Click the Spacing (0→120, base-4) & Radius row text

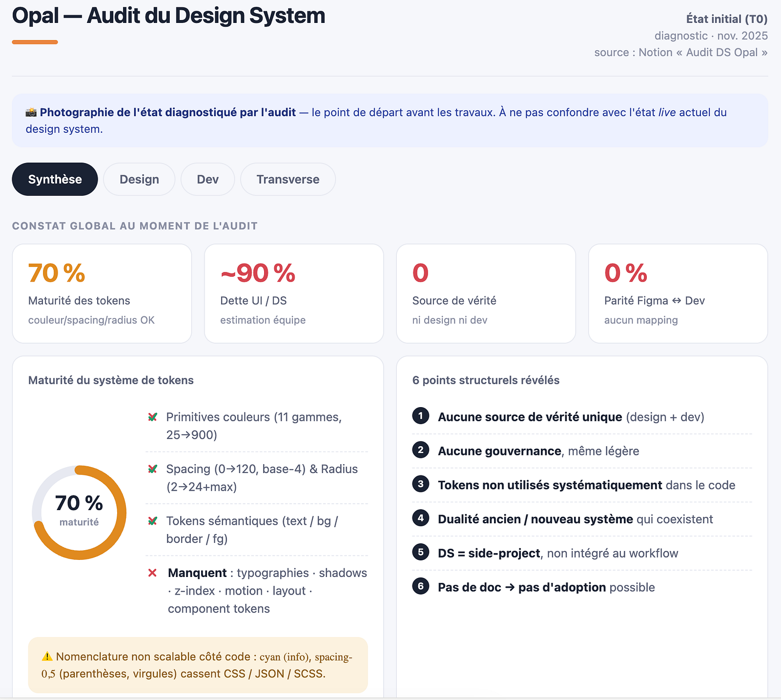click(262, 478)
